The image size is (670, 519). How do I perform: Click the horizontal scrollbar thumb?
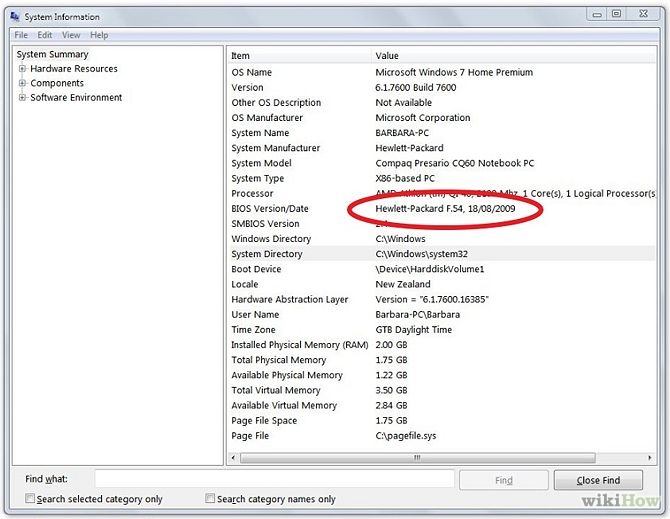tap(417, 457)
